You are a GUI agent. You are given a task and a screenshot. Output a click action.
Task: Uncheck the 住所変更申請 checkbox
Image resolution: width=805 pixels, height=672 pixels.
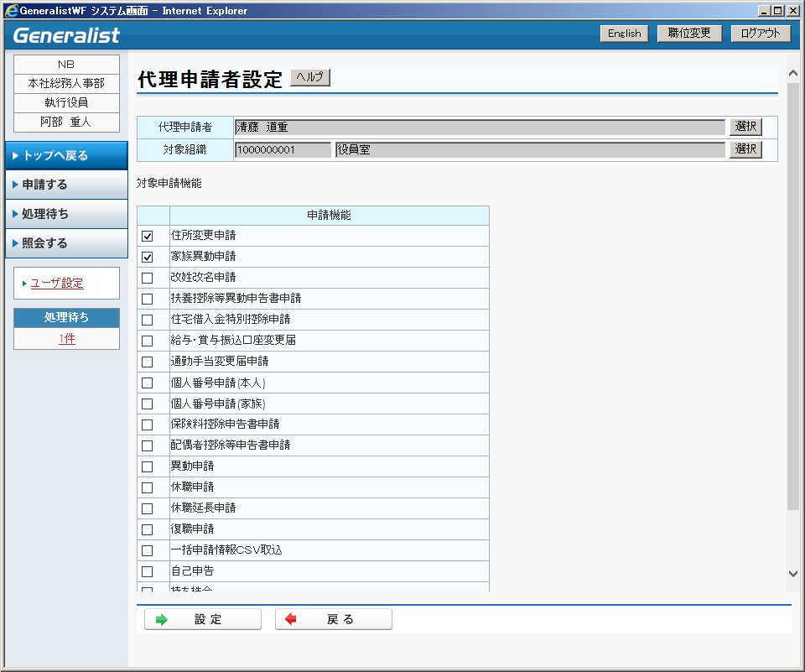click(x=148, y=237)
